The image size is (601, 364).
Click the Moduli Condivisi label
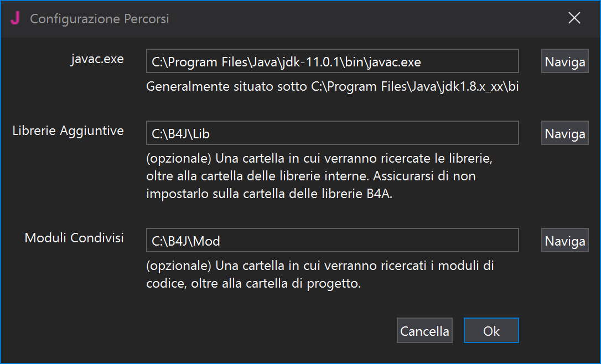[74, 238]
